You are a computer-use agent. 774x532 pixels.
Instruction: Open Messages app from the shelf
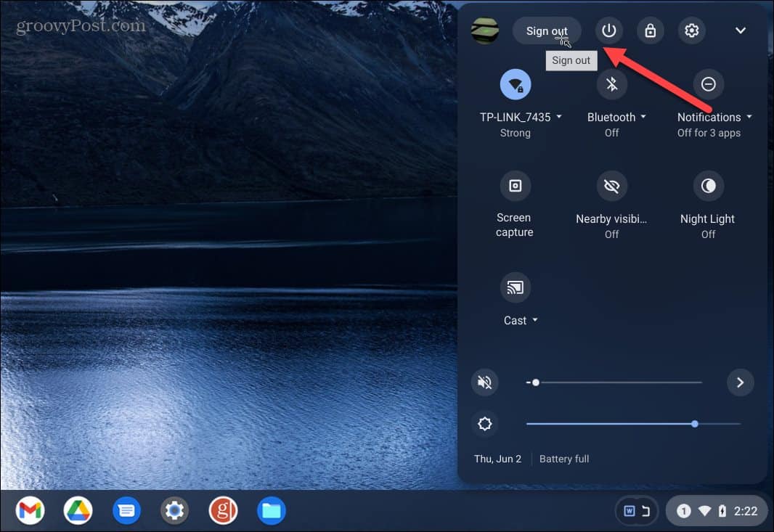pos(126,511)
